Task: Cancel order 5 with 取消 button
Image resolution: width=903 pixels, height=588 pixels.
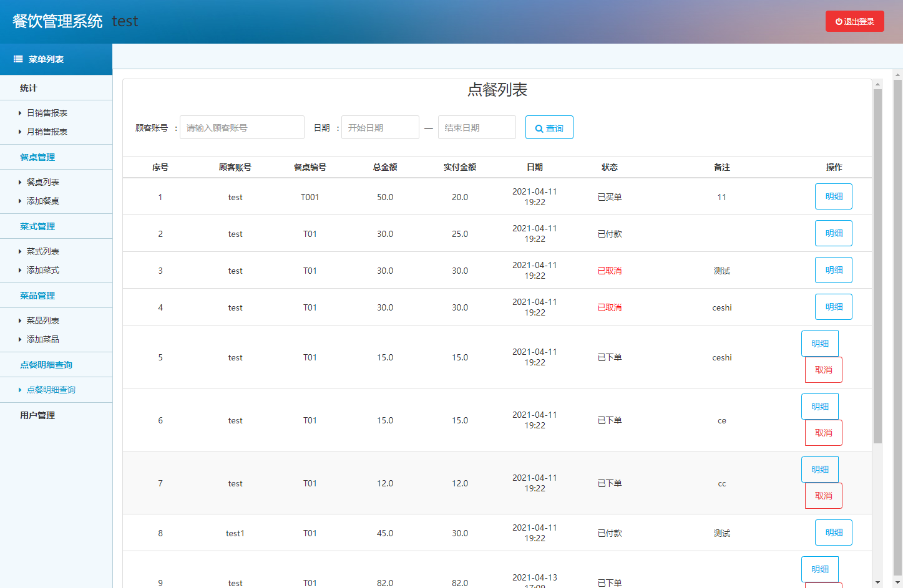Action: (x=823, y=370)
